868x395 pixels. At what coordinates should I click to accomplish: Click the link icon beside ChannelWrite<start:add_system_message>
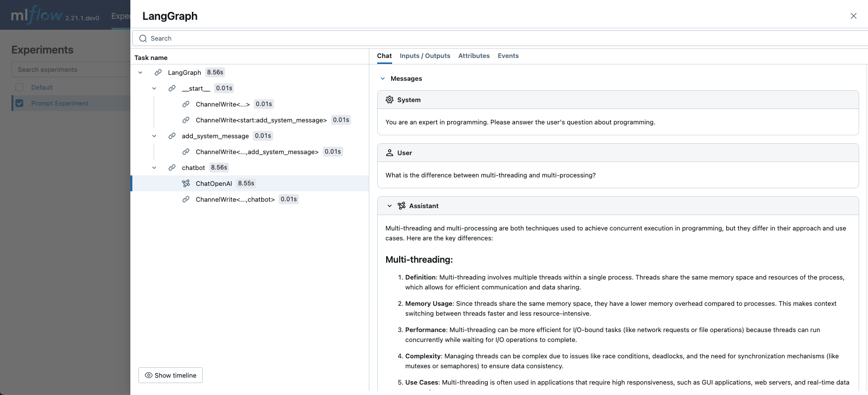click(x=186, y=120)
